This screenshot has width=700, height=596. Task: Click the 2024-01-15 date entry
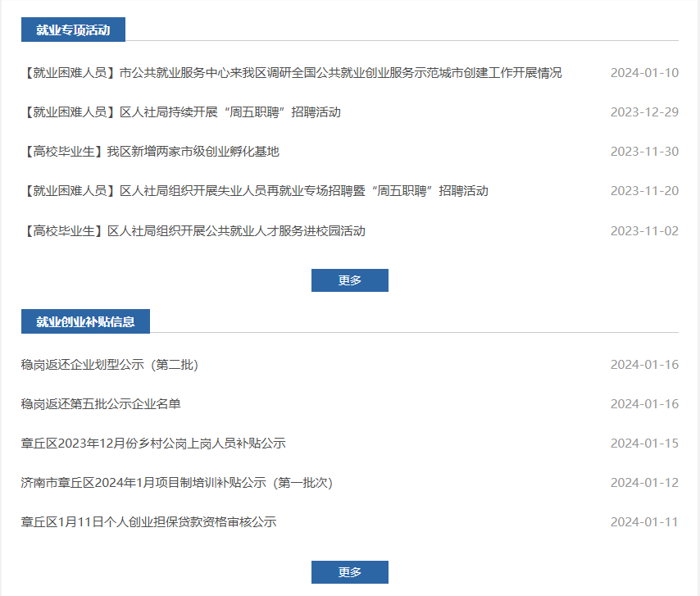click(x=644, y=444)
